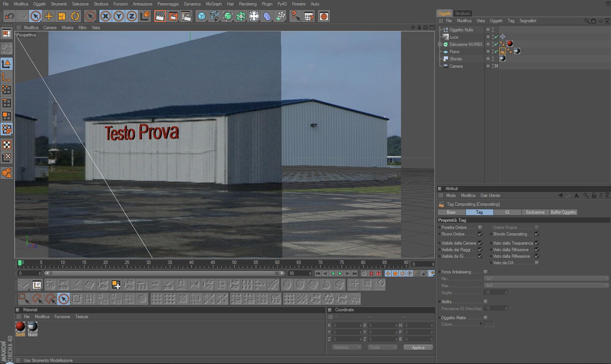Click the Undo arrow icon
The height and width of the screenshot is (364, 611).
(x=9, y=16)
